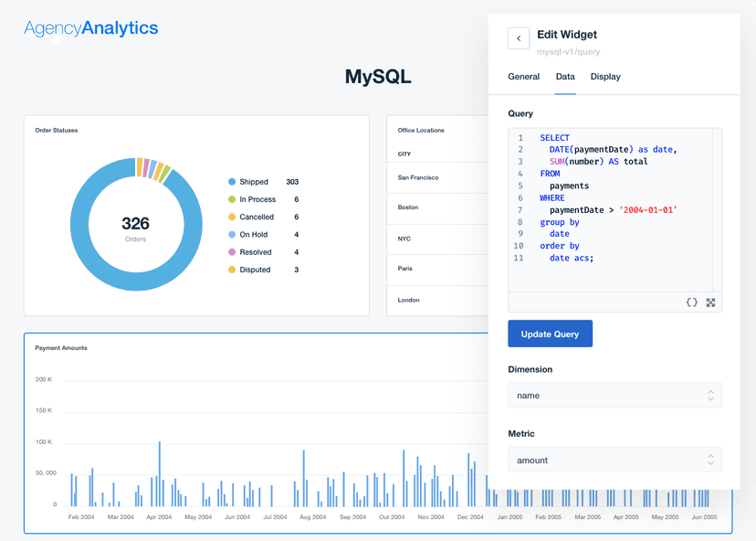The height and width of the screenshot is (541, 756).
Task: Open the Dimension stepper chevrons
Action: [x=710, y=395]
